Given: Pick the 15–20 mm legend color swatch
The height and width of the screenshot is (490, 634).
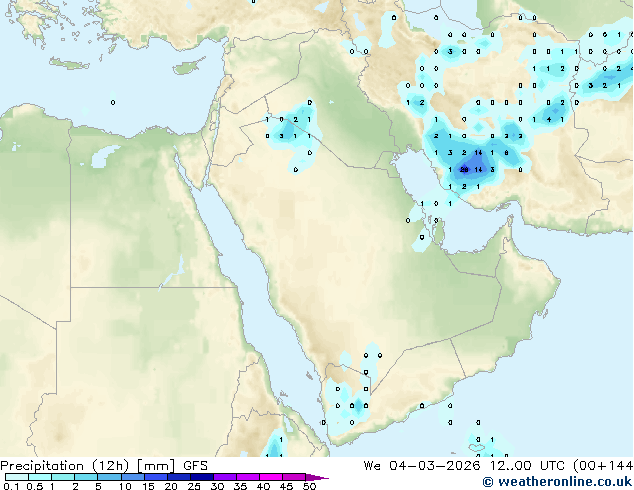Looking at the screenshot, I should [x=155, y=477].
